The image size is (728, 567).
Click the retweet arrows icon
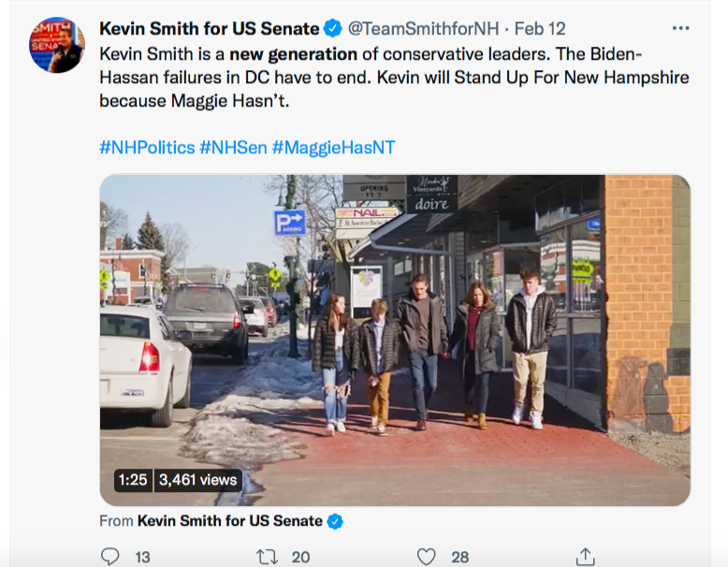pyautogui.click(x=268, y=556)
